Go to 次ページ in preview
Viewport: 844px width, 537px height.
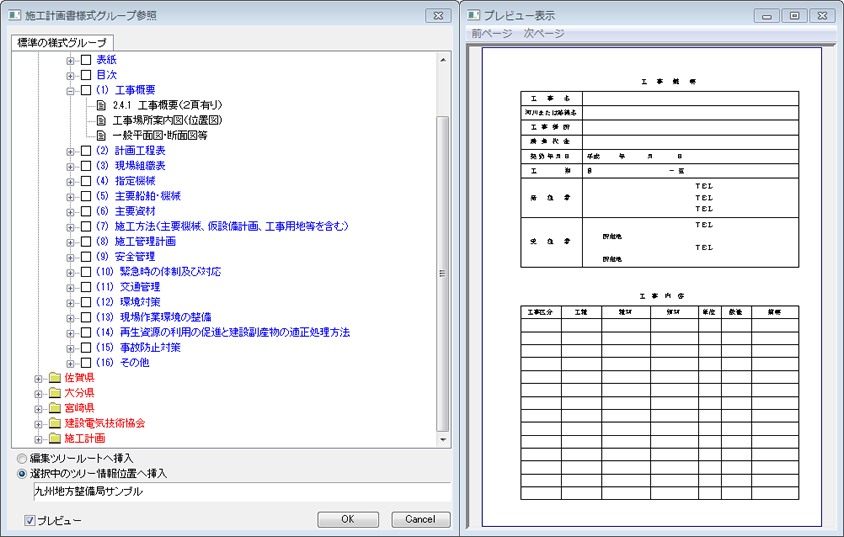tap(543, 34)
